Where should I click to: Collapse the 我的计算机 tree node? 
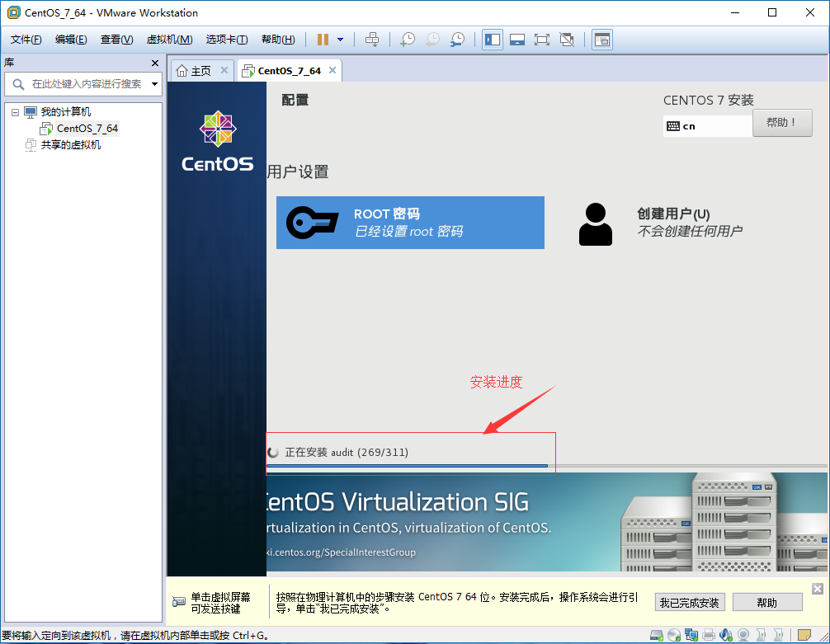point(16,112)
